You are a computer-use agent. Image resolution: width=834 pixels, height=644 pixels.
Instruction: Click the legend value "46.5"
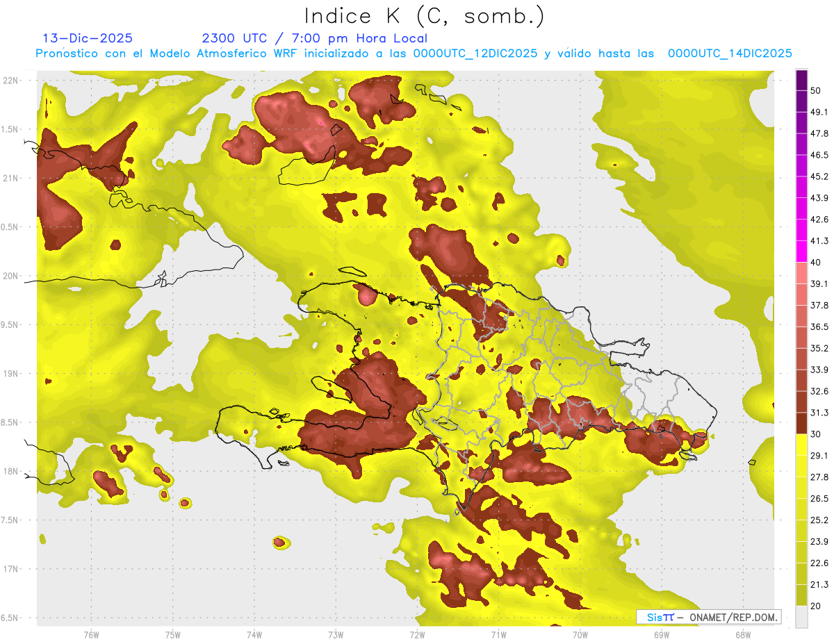(x=819, y=155)
